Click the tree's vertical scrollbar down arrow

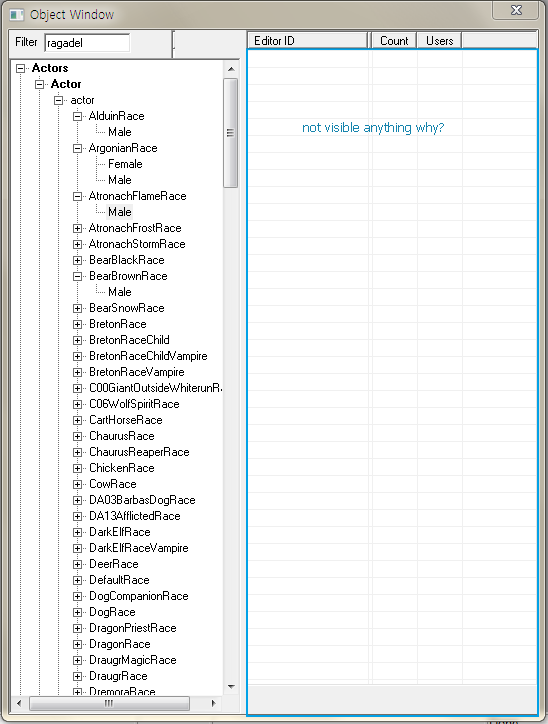pos(231,687)
